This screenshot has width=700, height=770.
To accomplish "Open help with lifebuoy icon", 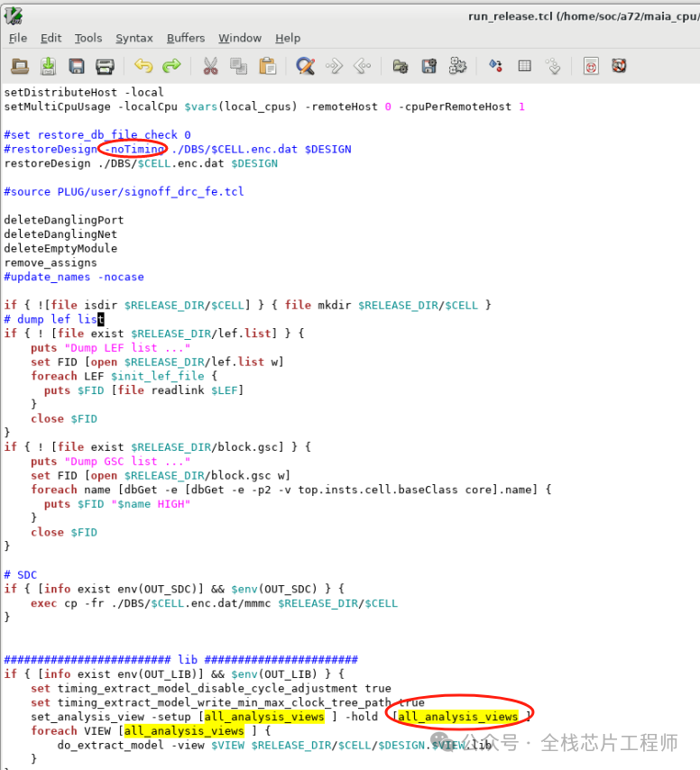I will tap(619, 66).
